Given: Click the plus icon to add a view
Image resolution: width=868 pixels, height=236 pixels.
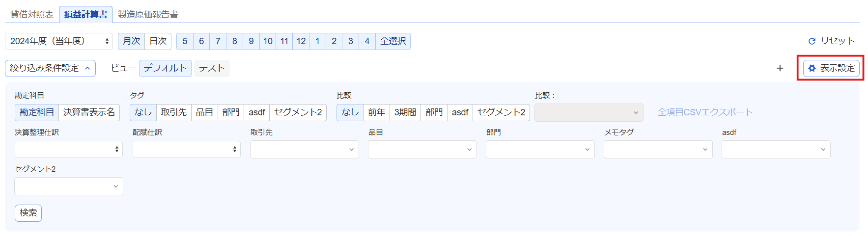Looking at the screenshot, I should (780, 68).
